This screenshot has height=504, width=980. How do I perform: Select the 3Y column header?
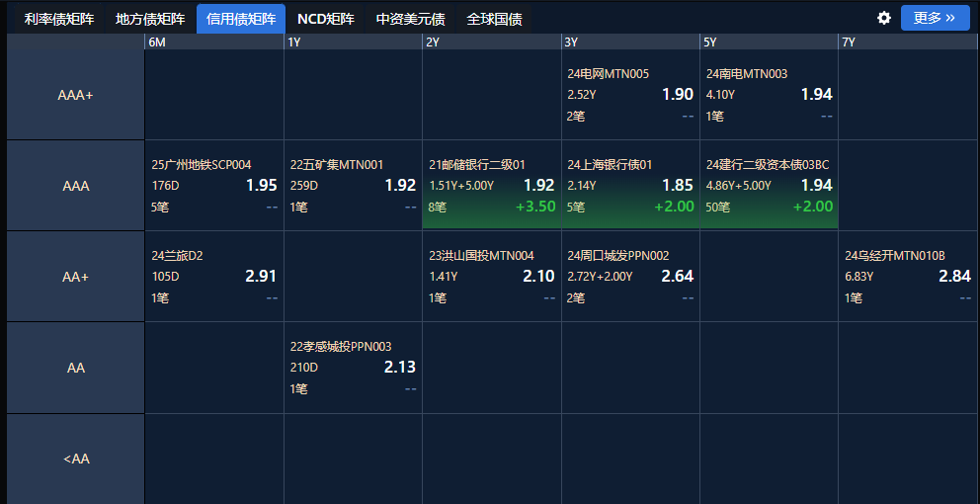coord(630,42)
